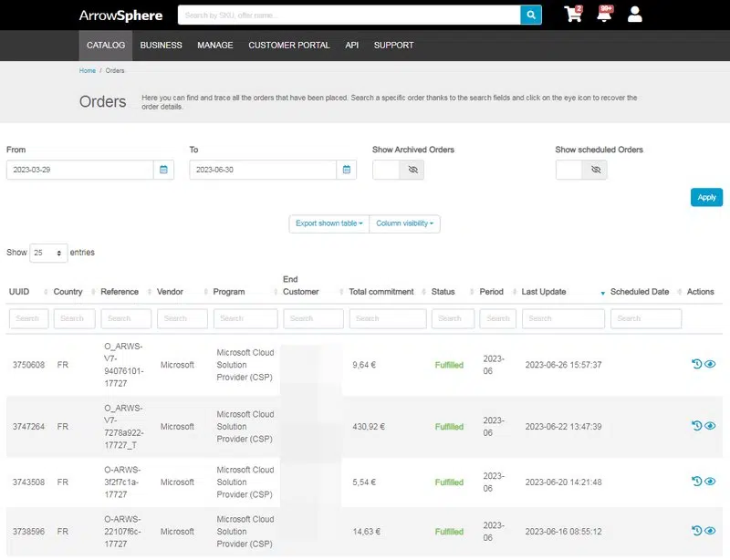Open the BUSINESS menu

(x=161, y=45)
